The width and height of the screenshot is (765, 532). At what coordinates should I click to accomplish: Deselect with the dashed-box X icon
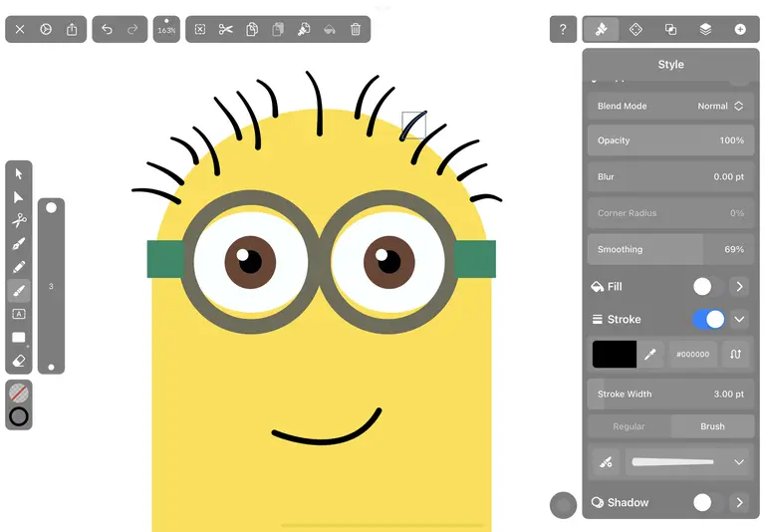click(x=200, y=29)
